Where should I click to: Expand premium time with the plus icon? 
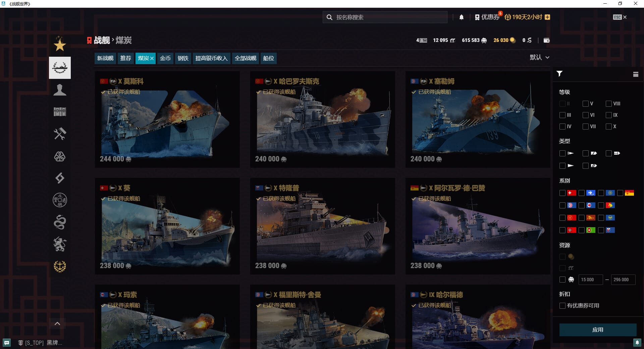pos(547,17)
